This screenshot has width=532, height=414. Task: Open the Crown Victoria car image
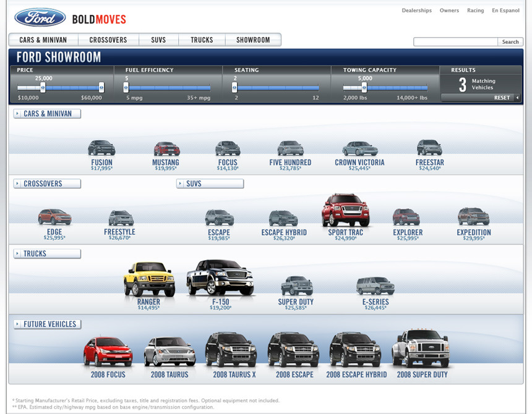[x=360, y=148]
